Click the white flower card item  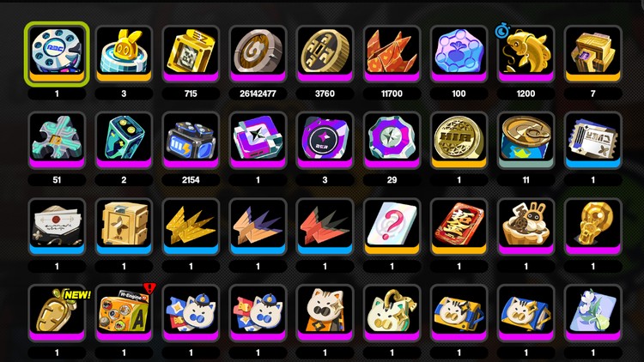(x=592, y=313)
